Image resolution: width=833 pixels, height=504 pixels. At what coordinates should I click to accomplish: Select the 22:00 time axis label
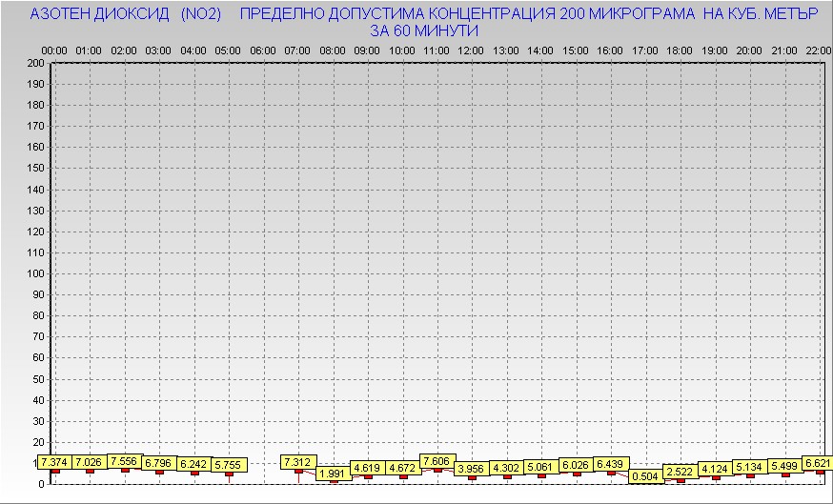tap(818, 50)
